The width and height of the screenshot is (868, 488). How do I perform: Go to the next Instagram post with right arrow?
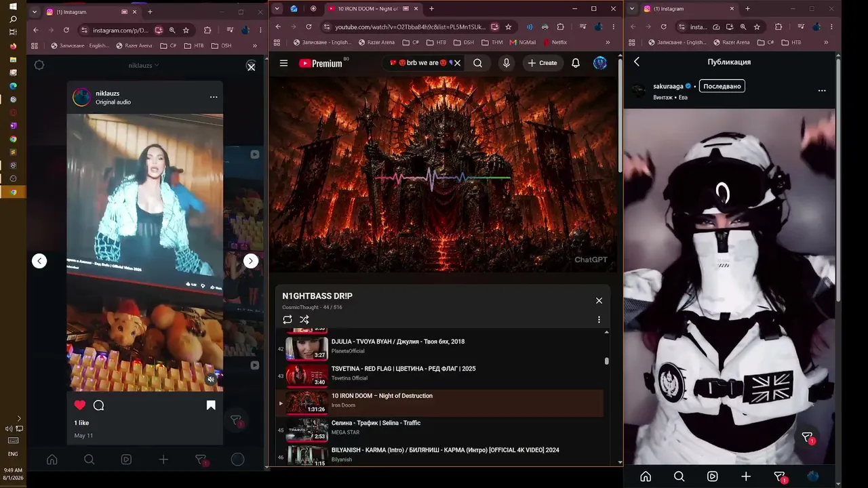251,261
